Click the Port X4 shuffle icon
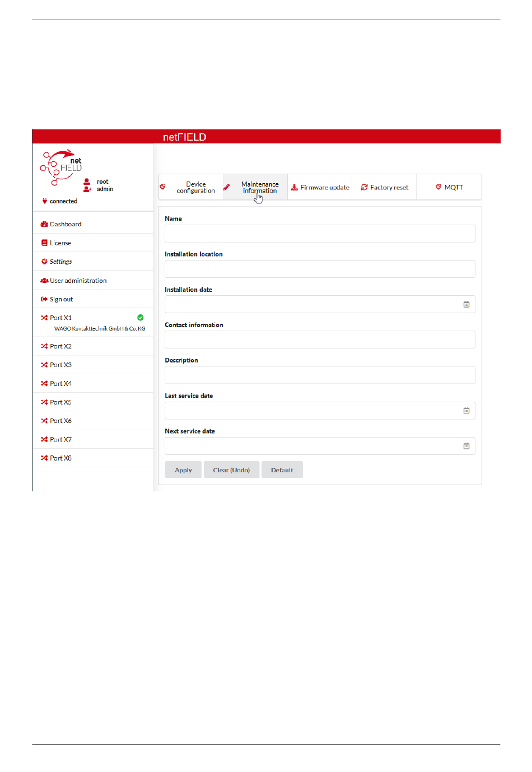 (x=44, y=384)
